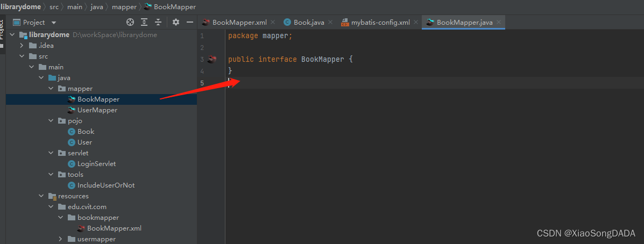Collapse the mapper package
The height and width of the screenshot is (244, 644).
[x=51, y=88]
